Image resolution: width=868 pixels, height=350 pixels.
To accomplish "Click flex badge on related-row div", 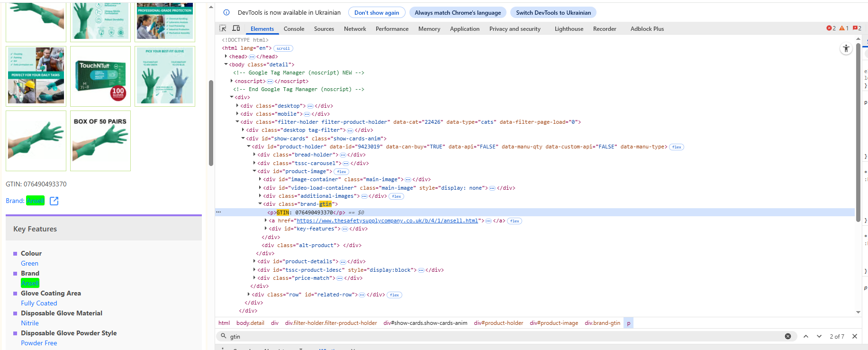I will [x=395, y=295].
